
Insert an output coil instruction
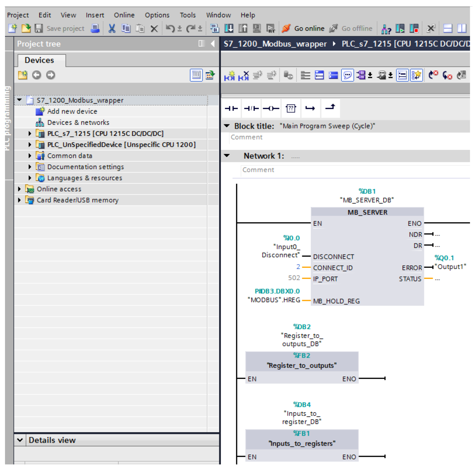pos(271,108)
